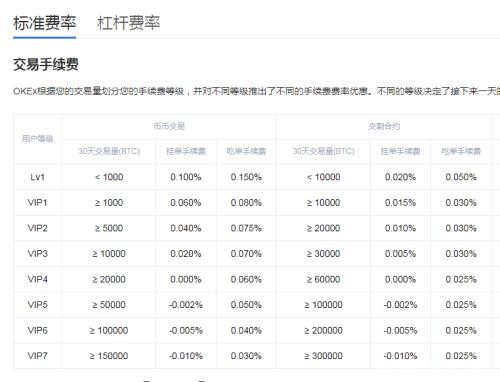Click 吃单手续费 header under 币币交易
Viewport: 500px width, 382px height.
tap(246, 151)
